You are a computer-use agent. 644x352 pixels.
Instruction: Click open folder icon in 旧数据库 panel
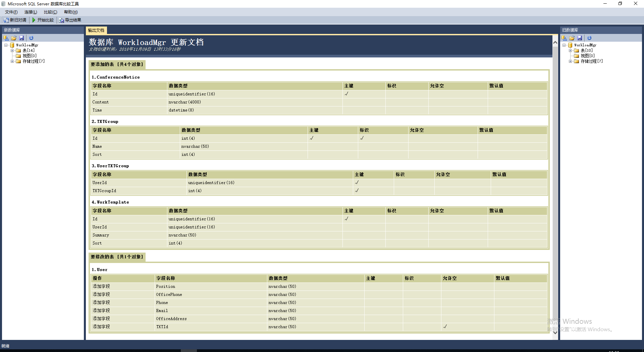point(572,38)
